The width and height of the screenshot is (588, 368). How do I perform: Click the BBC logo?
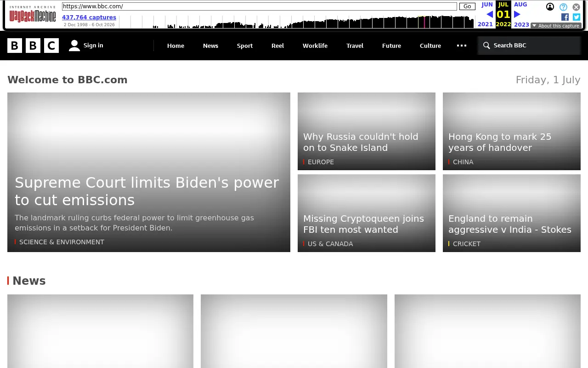coord(33,46)
